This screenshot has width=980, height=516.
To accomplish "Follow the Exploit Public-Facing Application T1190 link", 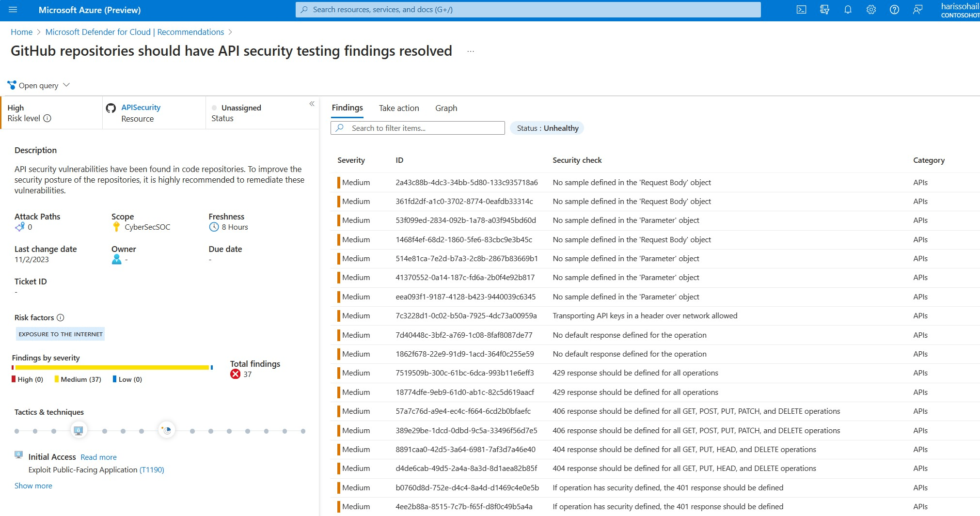I will [x=152, y=469].
